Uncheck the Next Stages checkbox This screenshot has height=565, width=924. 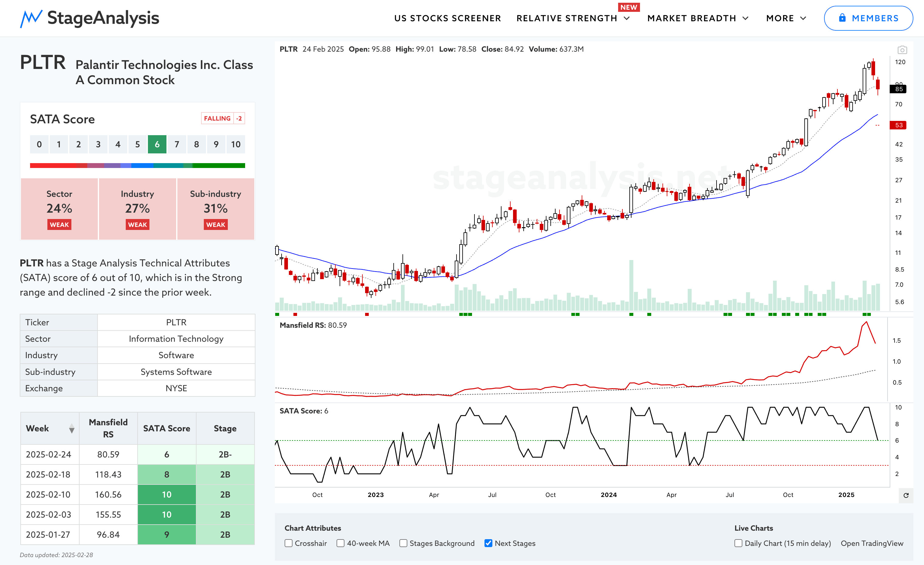tap(488, 543)
